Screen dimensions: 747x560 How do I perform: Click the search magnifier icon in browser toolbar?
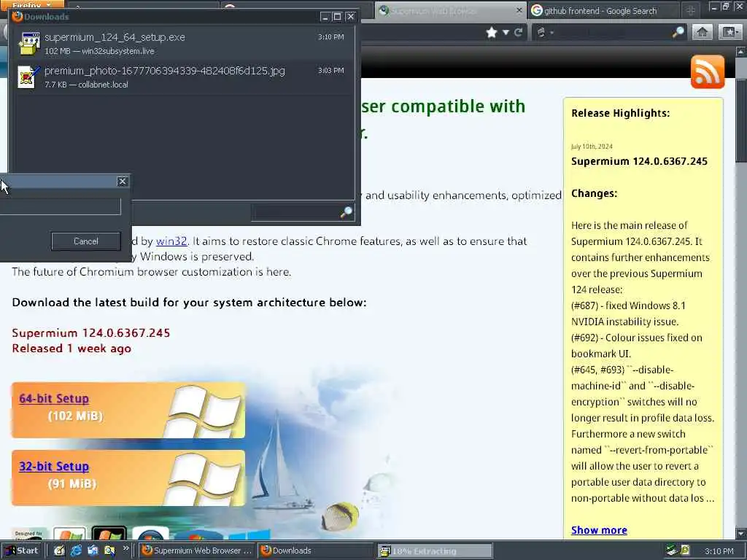pyautogui.click(x=678, y=32)
